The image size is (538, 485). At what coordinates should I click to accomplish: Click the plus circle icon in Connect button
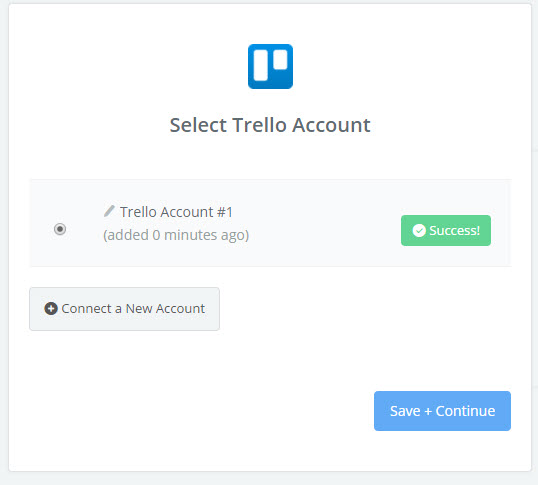[51, 308]
